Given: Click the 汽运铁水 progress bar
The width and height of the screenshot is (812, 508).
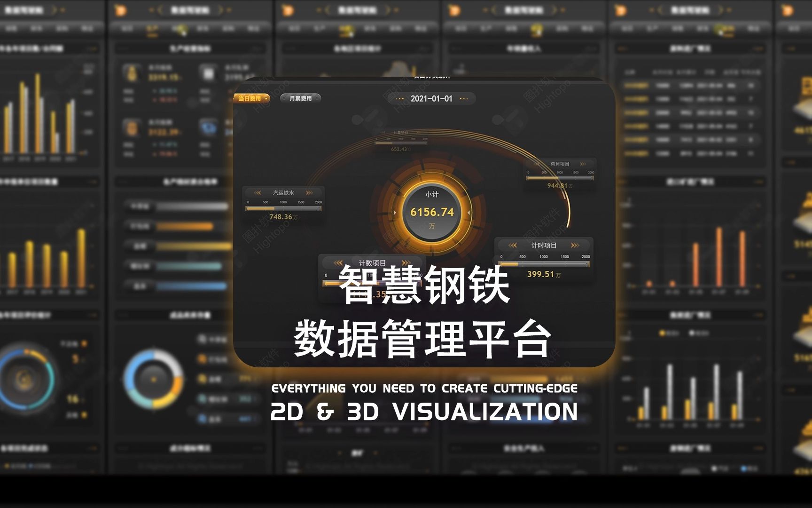Looking at the screenshot, I should pyautogui.click(x=284, y=208).
